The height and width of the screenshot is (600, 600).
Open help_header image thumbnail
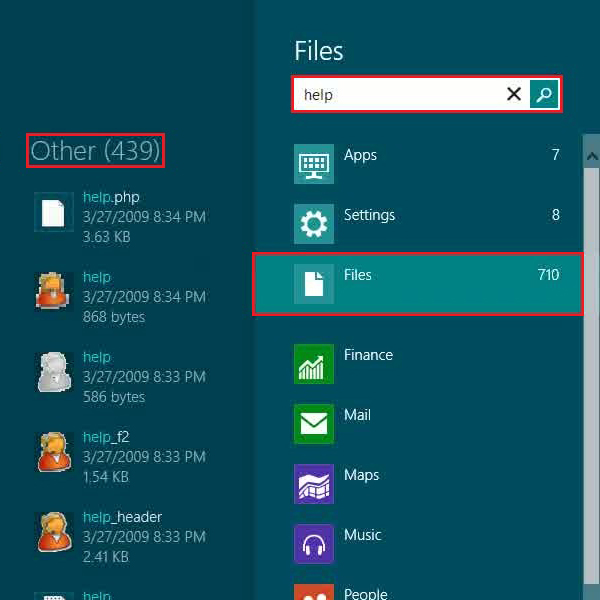[54, 532]
